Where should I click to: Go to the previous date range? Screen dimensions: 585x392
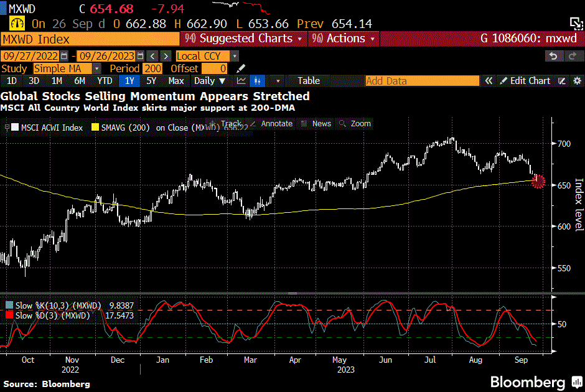click(x=152, y=56)
